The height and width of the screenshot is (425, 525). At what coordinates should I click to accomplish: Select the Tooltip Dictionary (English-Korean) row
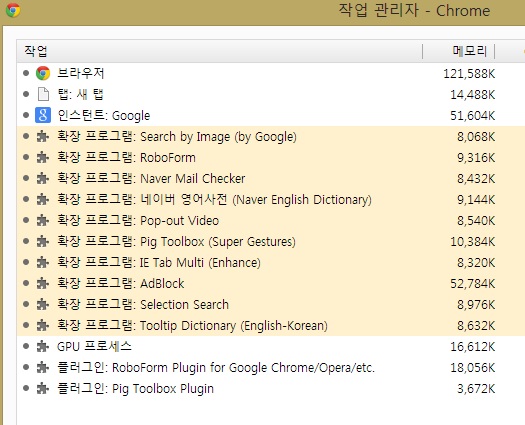click(271, 325)
